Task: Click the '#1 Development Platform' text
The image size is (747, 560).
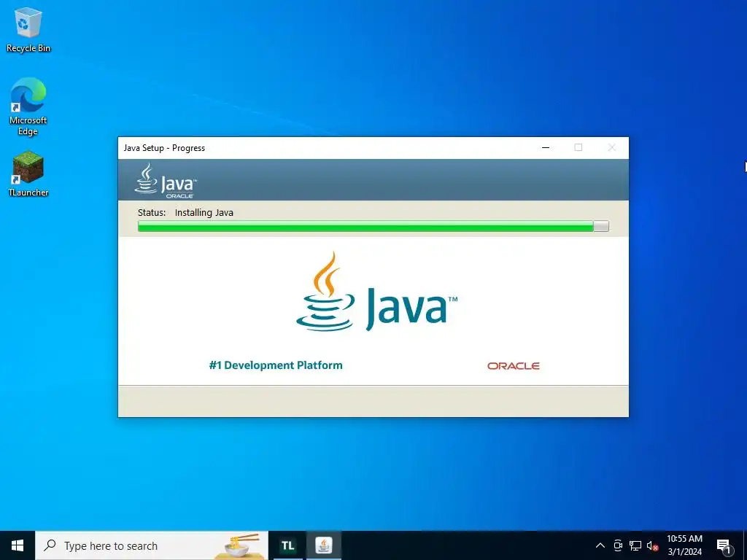Action: (276, 365)
